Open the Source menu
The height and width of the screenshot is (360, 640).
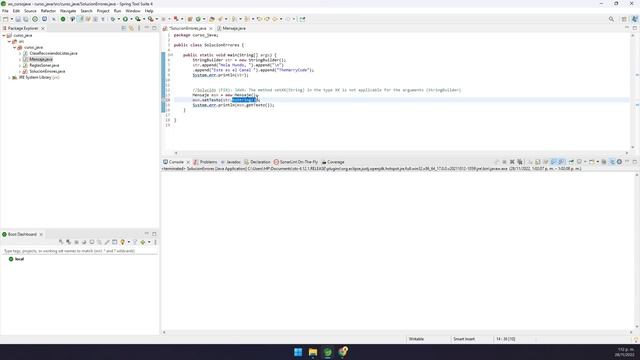(x=30, y=11)
